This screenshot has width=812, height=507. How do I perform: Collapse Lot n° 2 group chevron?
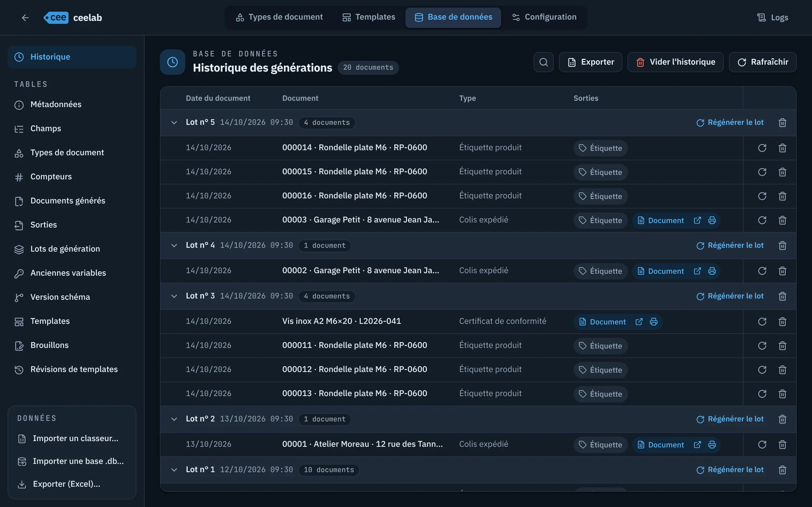(x=174, y=419)
